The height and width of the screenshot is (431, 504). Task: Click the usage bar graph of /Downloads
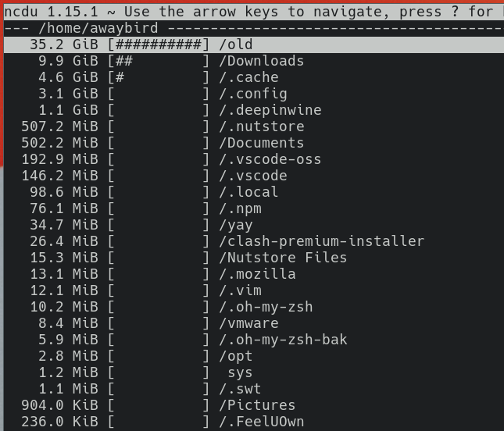point(159,61)
